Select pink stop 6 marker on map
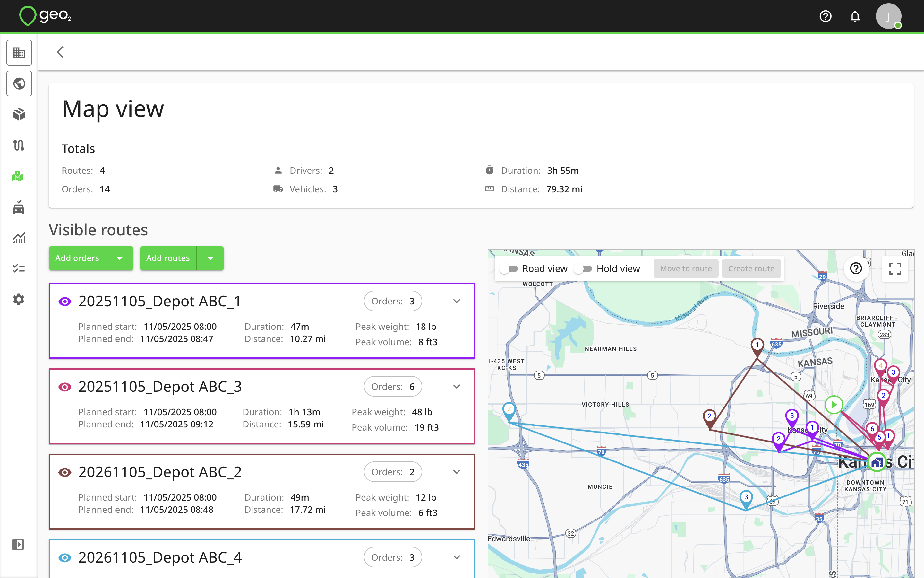Image resolution: width=924 pixels, height=578 pixels. pos(872,431)
